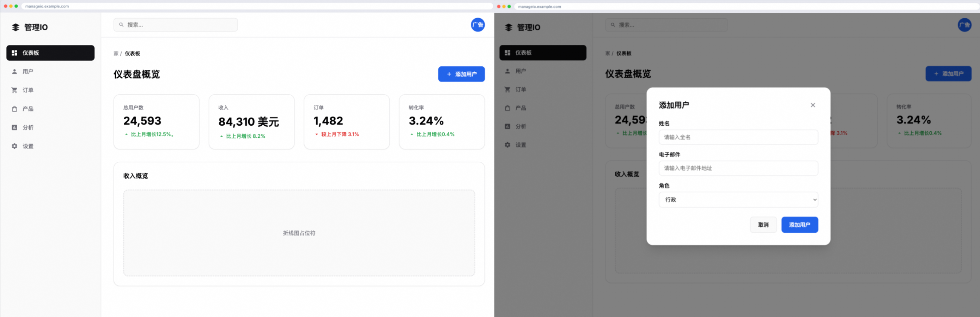Open 订单 menu item in left window
The image size is (980, 317).
tap(50, 90)
